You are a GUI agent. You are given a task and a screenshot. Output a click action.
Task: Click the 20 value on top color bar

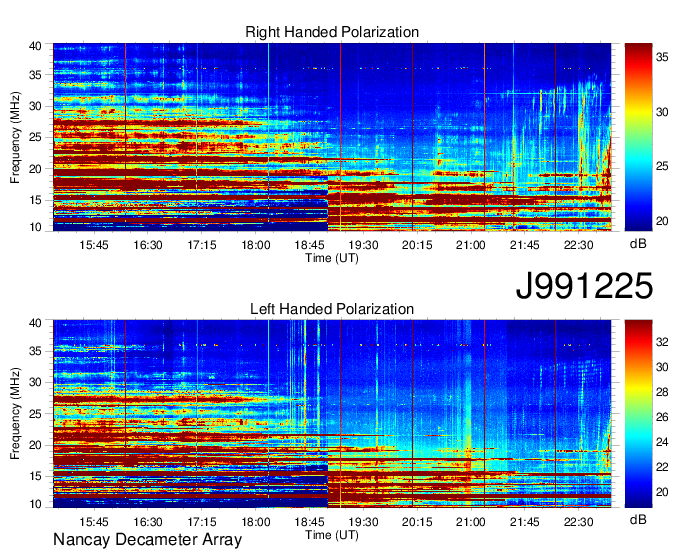(x=662, y=221)
